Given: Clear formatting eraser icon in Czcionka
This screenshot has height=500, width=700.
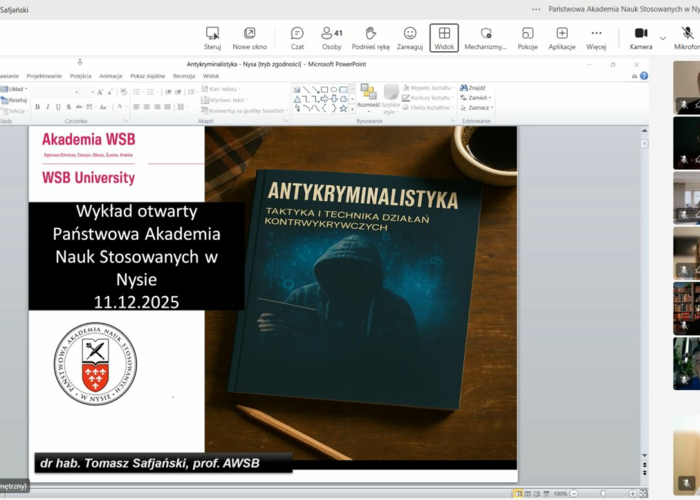Looking at the screenshot, I should (124, 92).
